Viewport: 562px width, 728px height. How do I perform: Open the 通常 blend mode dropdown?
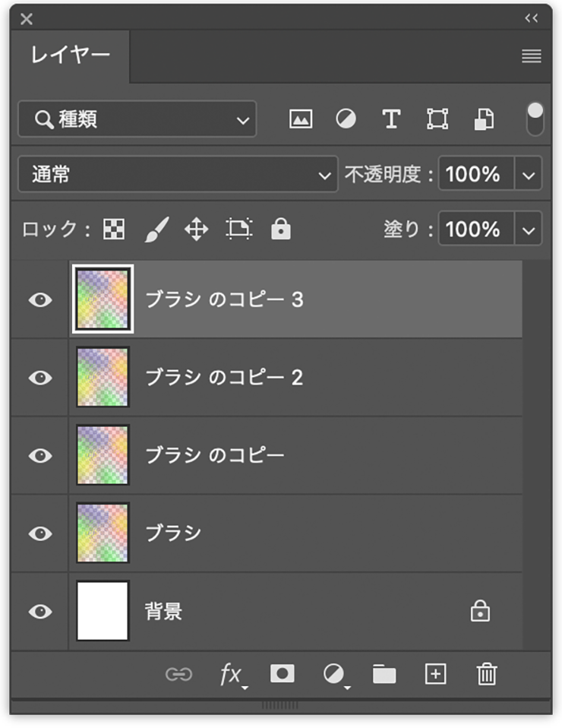(178, 175)
